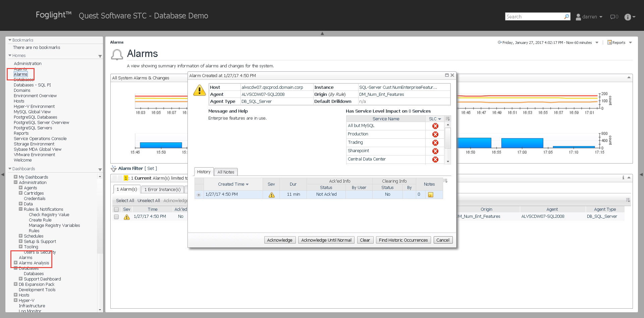Click the Alarm Filter funnel icon
Viewport: 644px width, 318px height.
114,169
